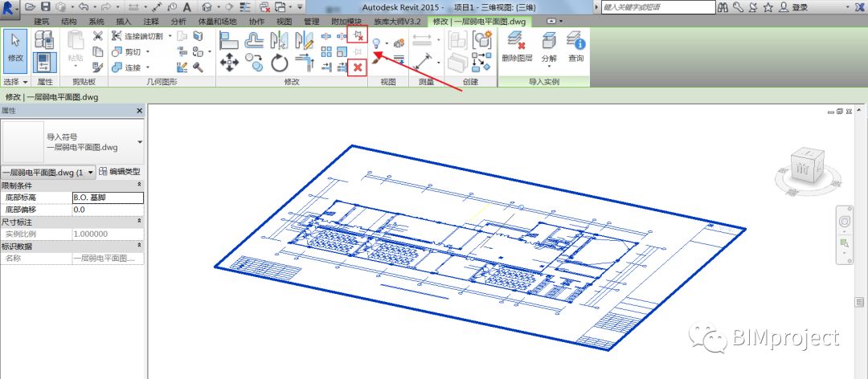Viewport: 868px width, 379px height.
Task: Click the Favorites star icon
Action: 768,7
